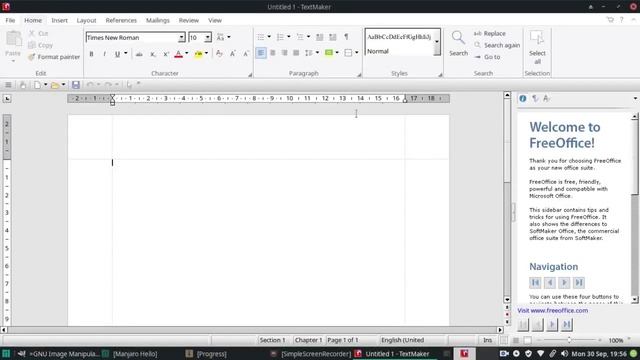640x360 pixels.
Task: Apply green paragraph shading color
Action: [329, 53]
